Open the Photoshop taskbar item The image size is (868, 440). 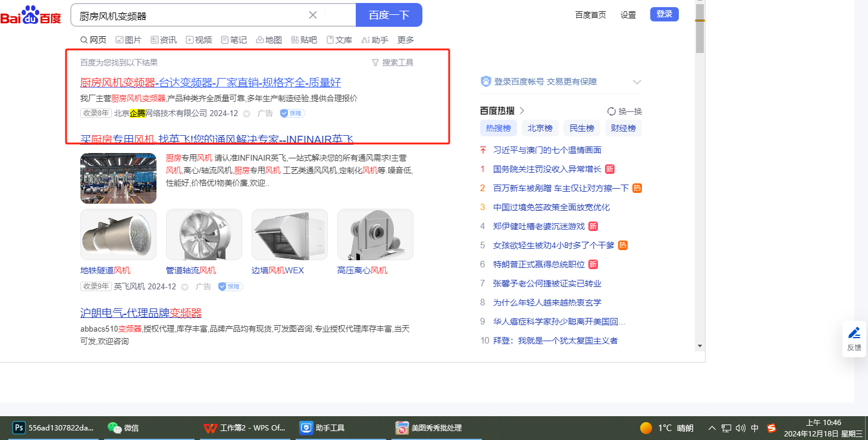[54, 427]
